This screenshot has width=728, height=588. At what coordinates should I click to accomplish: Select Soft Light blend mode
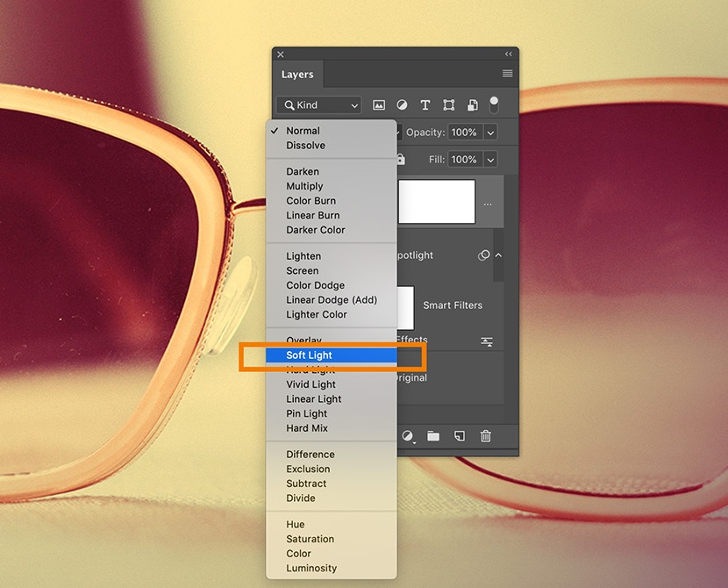pos(310,355)
